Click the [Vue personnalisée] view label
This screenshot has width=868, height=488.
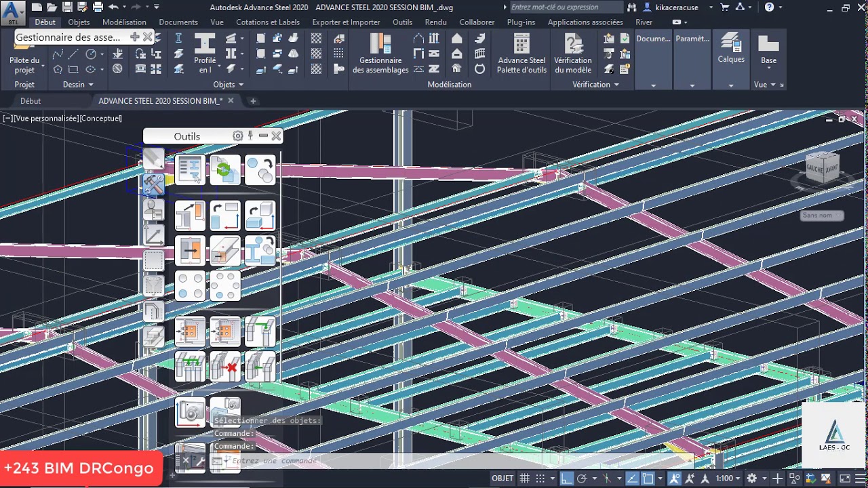click(x=46, y=119)
